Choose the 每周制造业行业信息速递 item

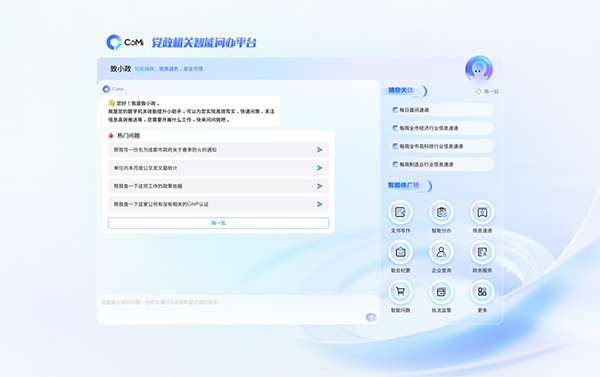click(x=441, y=164)
